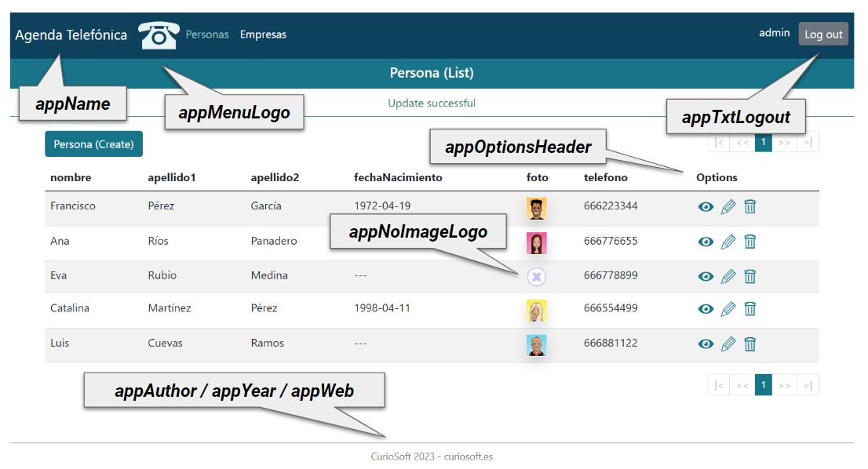Image resolution: width=868 pixels, height=469 pixels.
Task: Open Agenda Telefónica home link
Action: (x=71, y=35)
